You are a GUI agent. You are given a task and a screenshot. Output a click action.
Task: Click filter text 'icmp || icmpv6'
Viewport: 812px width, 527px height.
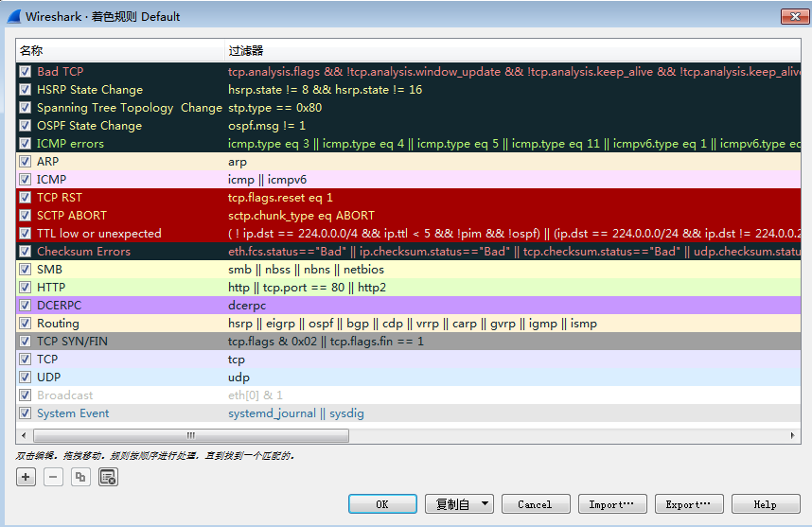pyautogui.click(x=267, y=180)
